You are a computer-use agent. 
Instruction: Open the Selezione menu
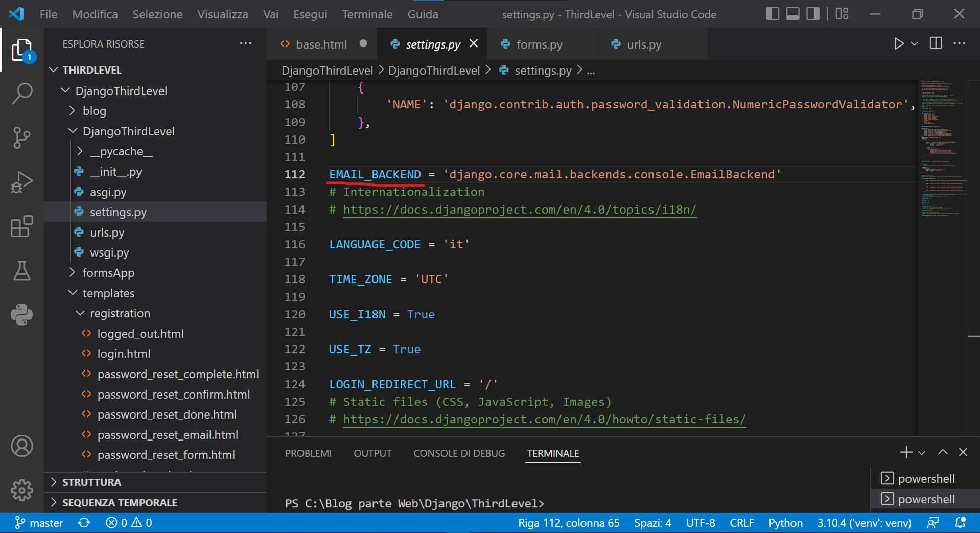coord(157,14)
